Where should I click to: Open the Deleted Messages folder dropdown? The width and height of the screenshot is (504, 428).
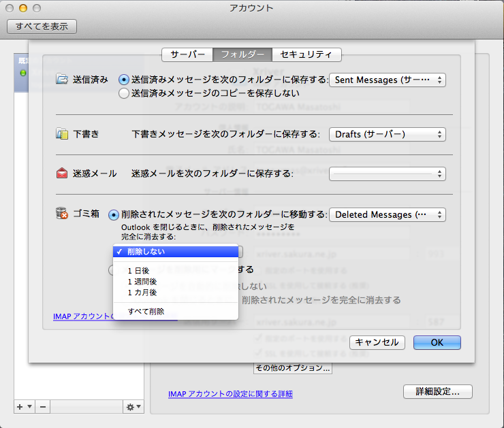388,214
